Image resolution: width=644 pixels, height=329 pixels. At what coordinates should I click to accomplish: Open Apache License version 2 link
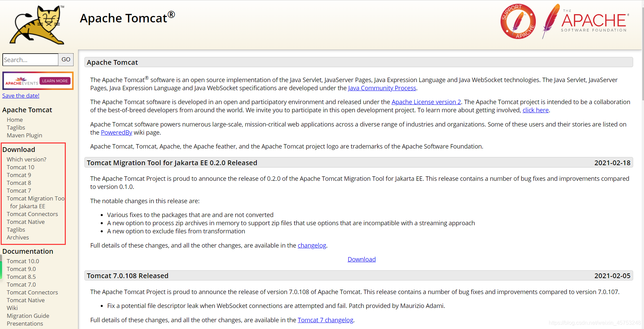[x=426, y=102]
